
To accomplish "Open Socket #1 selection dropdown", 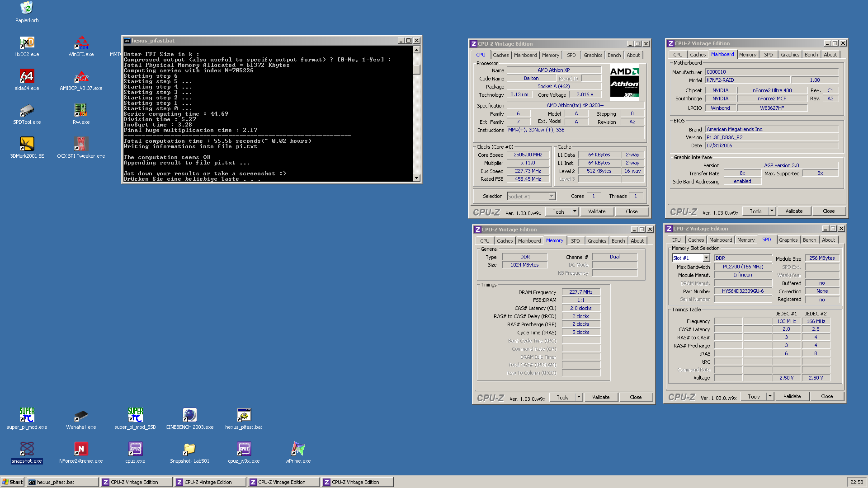I will [552, 197].
